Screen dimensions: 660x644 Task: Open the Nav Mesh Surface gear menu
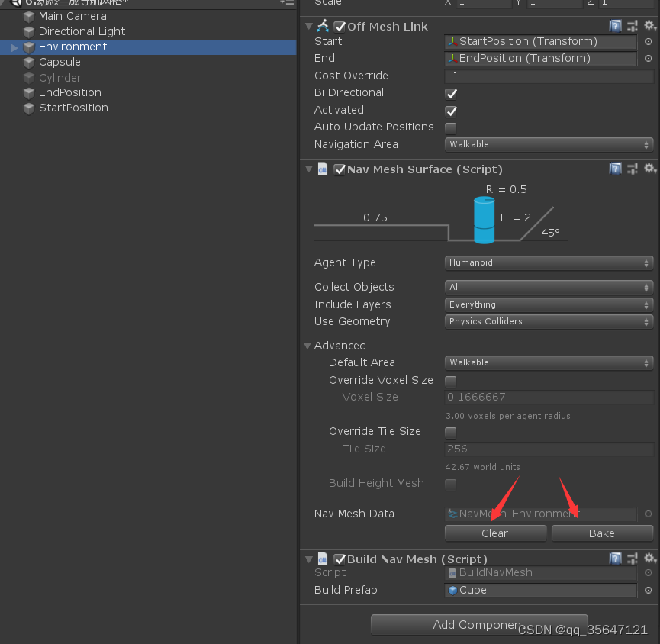click(650, 169)
